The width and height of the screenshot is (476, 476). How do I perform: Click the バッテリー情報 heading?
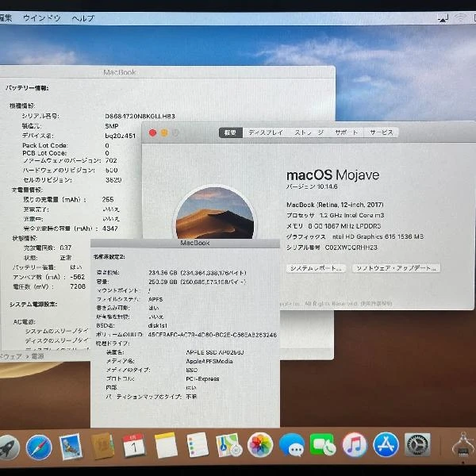[x=27, y=88]
